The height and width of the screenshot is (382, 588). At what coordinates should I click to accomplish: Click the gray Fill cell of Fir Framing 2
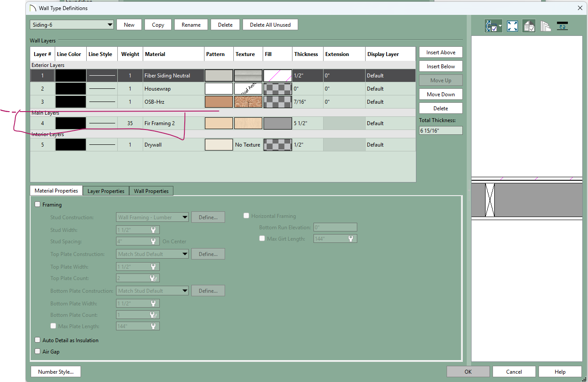point(278,123)
